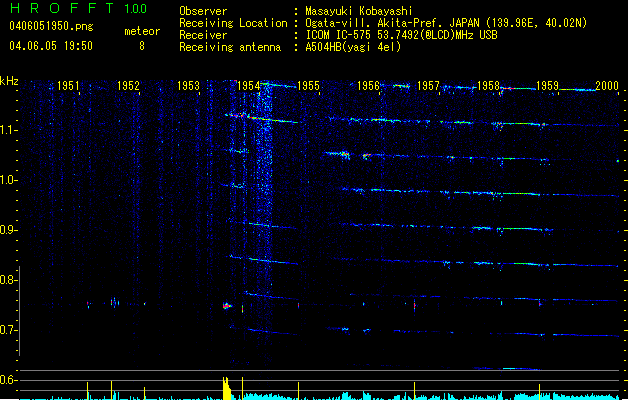Screen dimensions: 629x400
Task: Click the ICOM IC-575 receiver text
Action: click(401, 35)
